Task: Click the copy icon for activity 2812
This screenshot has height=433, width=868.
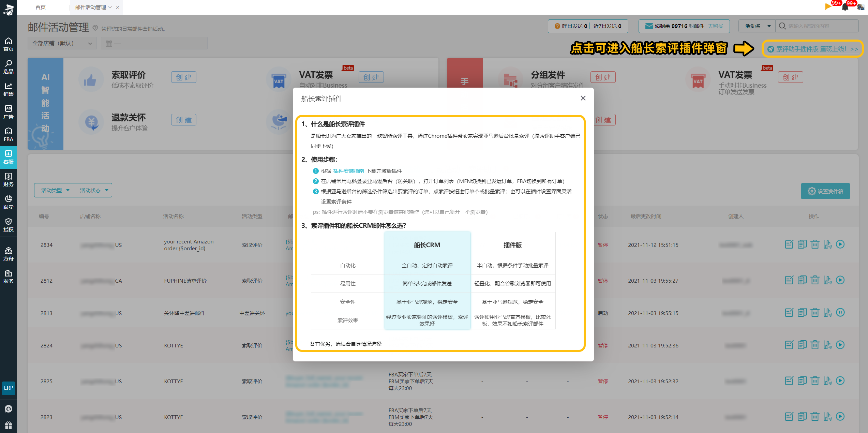Action: point(802,280)
